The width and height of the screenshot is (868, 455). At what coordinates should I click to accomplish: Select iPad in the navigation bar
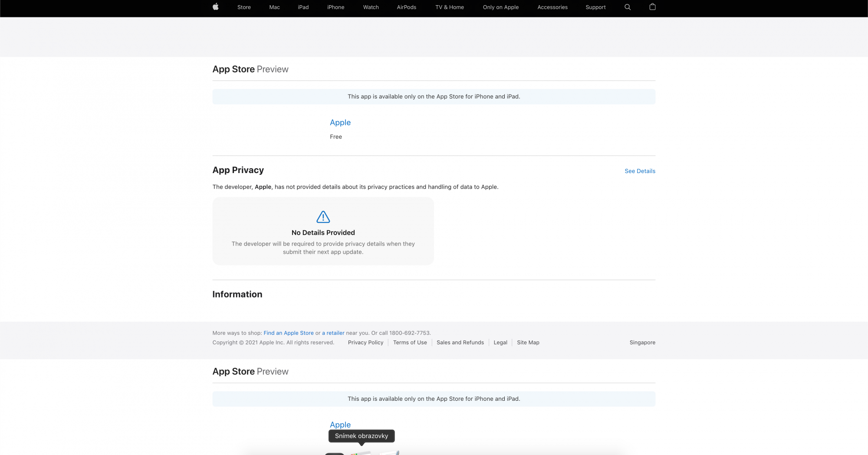tap(303, 7)
